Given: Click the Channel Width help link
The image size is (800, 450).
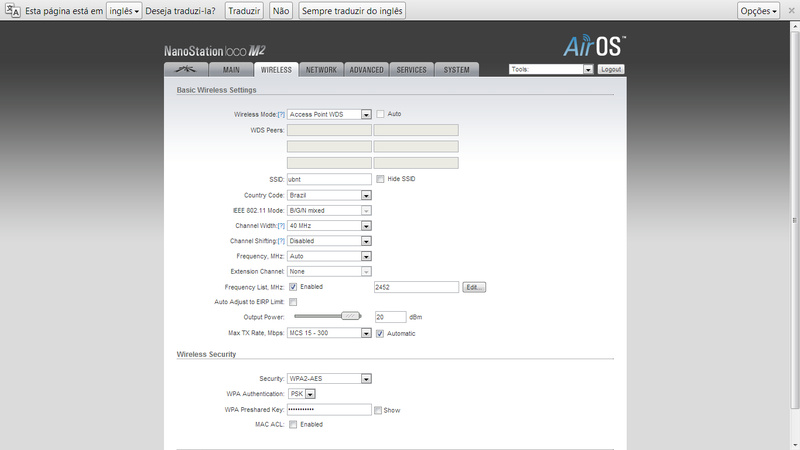Looking at the screenshot, I should [x=281, y=226].
